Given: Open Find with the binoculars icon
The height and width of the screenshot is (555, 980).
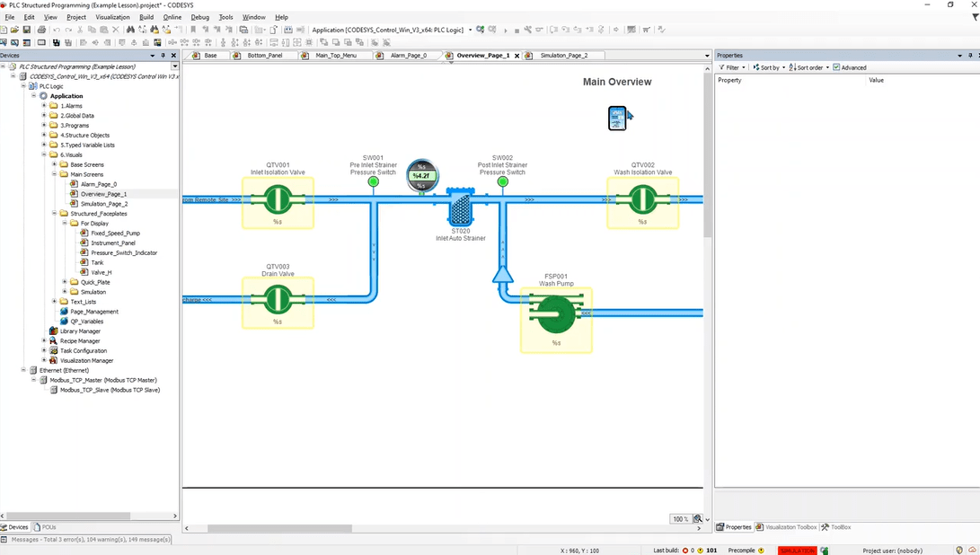Looking at the screenshot, I should pos(130,30).
